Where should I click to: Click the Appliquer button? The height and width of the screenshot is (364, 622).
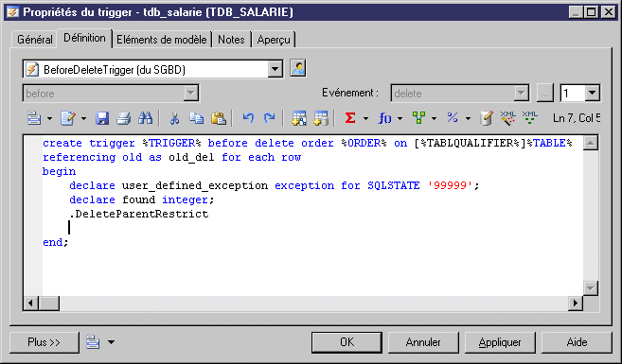pos(500,342)
